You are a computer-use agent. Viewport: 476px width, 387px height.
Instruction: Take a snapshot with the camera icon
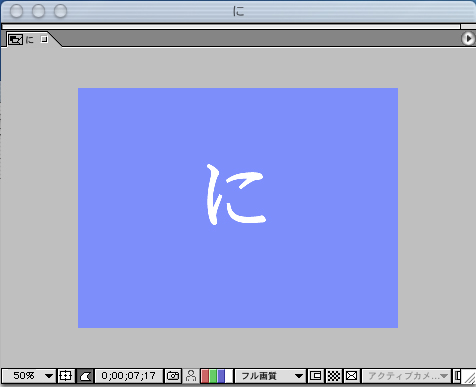[173, 376]
